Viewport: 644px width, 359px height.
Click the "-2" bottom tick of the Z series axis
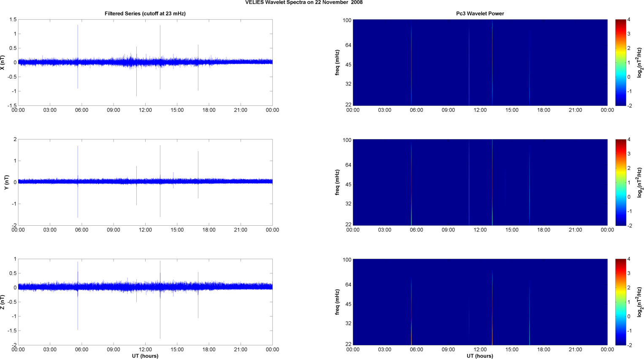[x=14, y=345]
